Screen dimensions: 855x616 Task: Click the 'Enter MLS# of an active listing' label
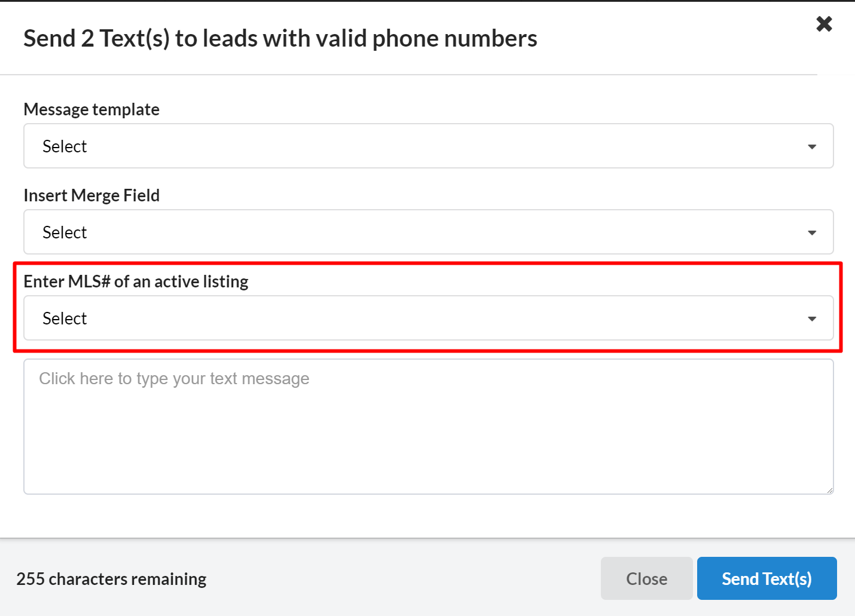pyautogui.click(x=136, y=281)
